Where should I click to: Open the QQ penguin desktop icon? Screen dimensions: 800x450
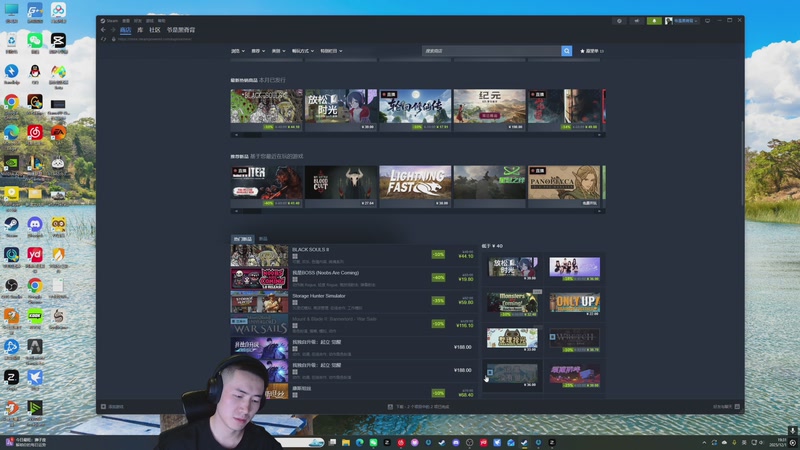[x=35, y=72]
